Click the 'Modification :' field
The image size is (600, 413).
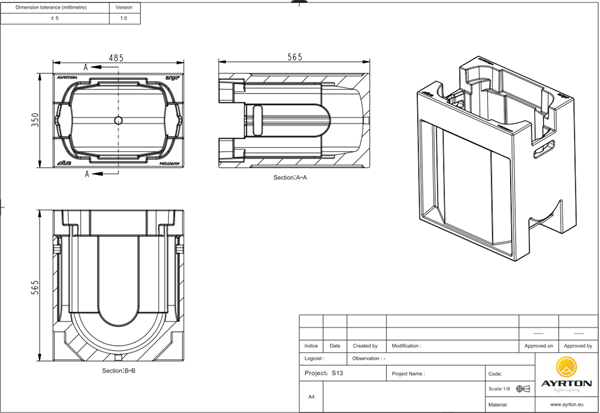click(453, 346)
